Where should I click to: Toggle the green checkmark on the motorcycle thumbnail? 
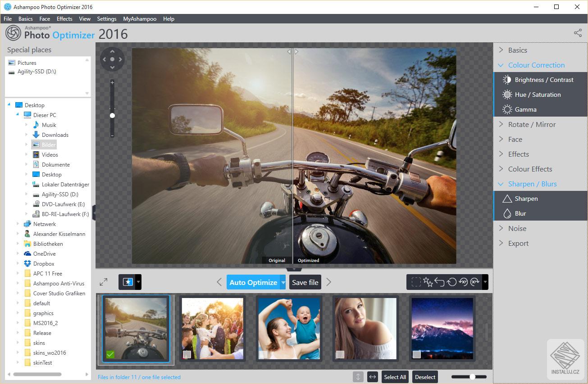pyautogui.click(x=110, y=354)
